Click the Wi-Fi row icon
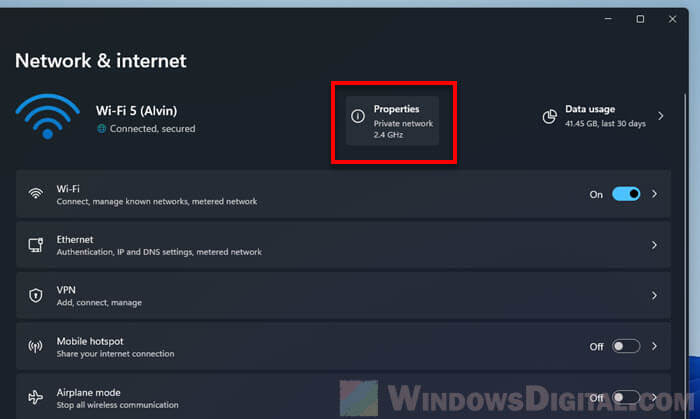The width and height of the screenshot is (700, 419). tap(36, 194)
